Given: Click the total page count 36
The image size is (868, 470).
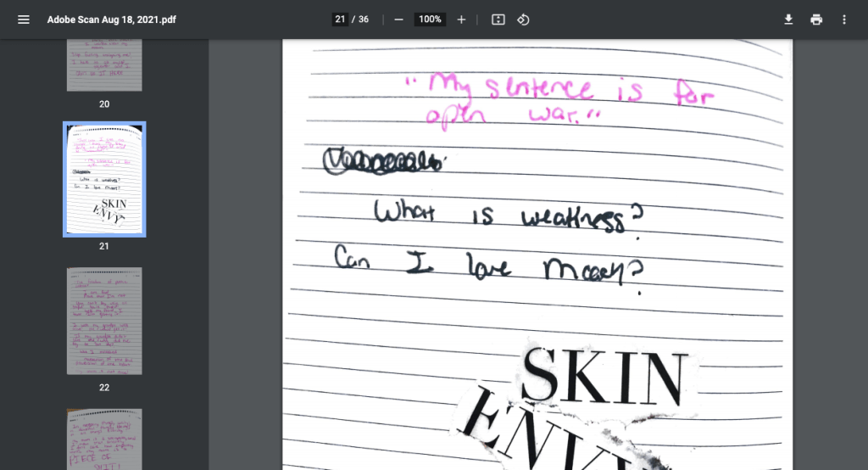Looking at the screenshot, I should point(364,20).
